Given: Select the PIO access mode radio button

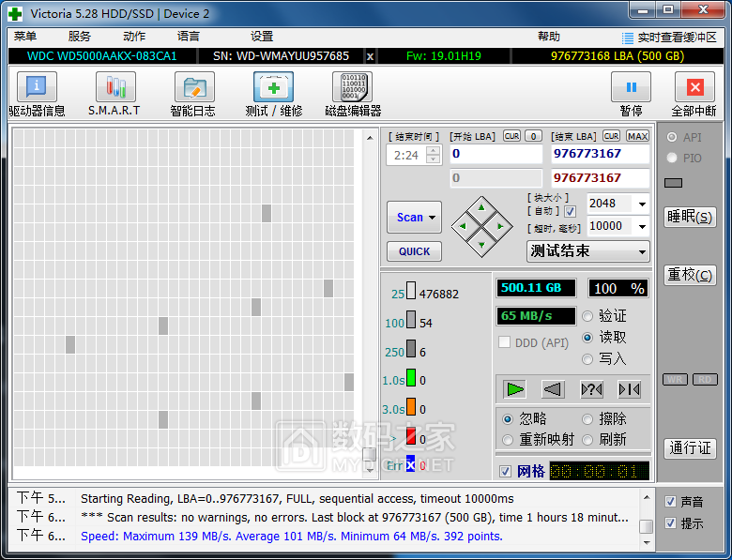Looking at the screenshot, I should pyautogui.click(x=672, y=158).
